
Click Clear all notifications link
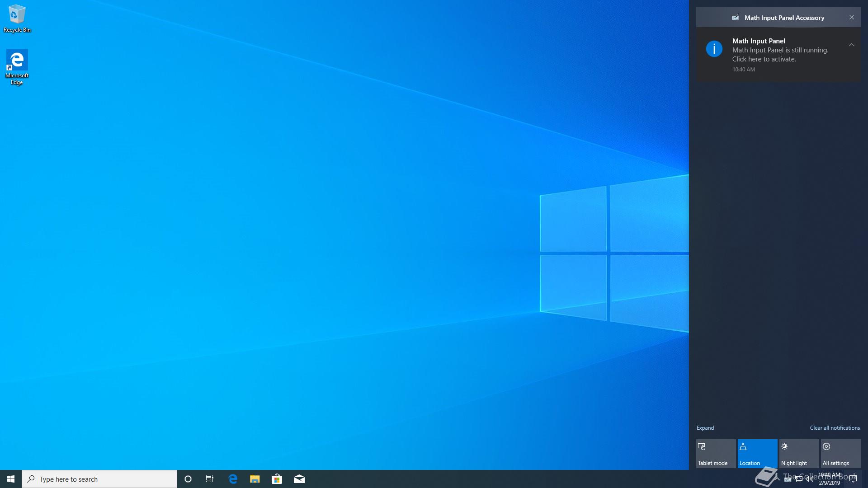(835, 428)
